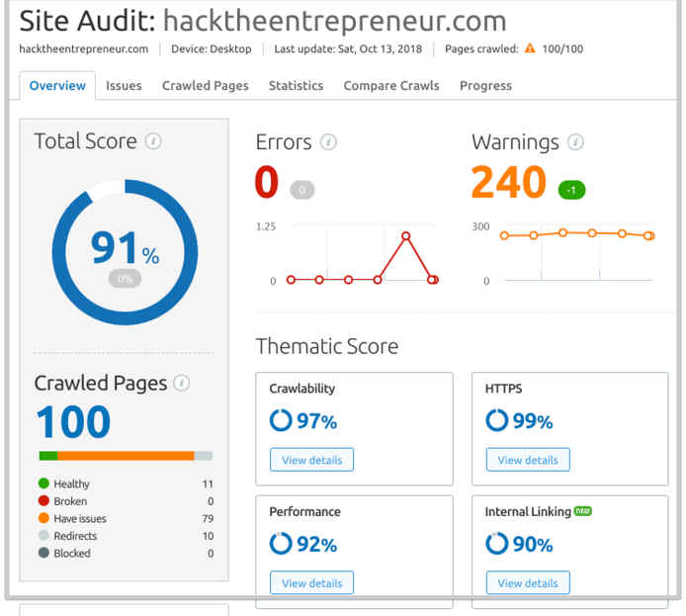Go to the Statistics tab
Image resolution: width=686 pixels, height=616 pixels.
point(296,86)
